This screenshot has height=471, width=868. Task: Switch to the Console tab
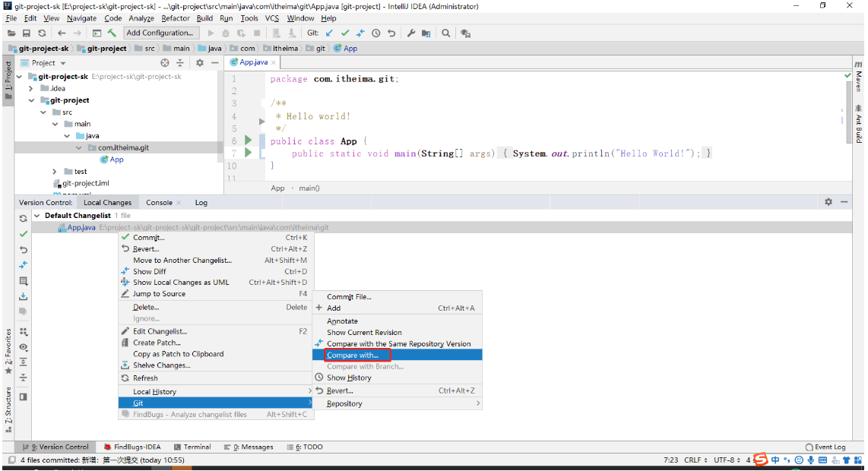159,203
